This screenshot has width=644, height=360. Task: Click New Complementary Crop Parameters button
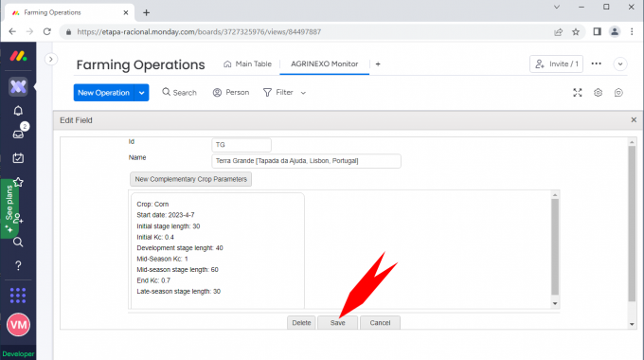click(x=191, y=179)
